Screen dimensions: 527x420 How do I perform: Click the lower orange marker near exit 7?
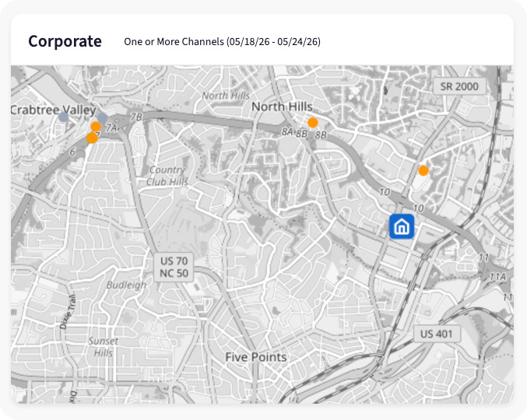coord(92,138)
